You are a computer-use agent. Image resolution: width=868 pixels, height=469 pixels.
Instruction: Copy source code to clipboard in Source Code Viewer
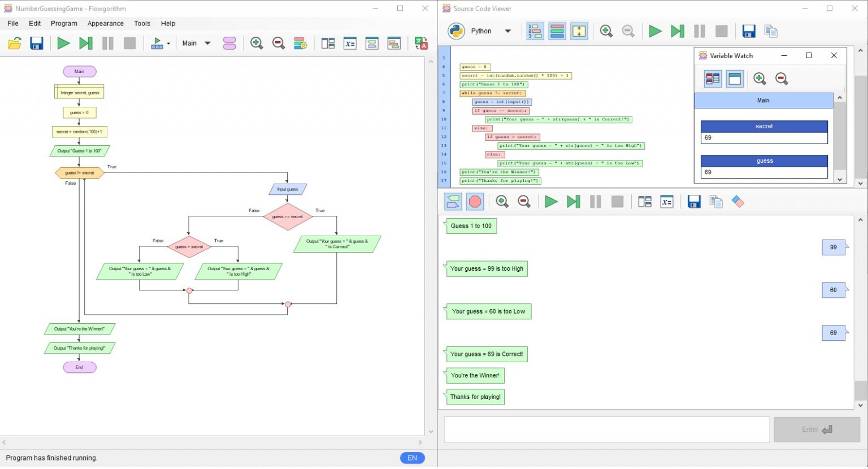tap(771, 31)
